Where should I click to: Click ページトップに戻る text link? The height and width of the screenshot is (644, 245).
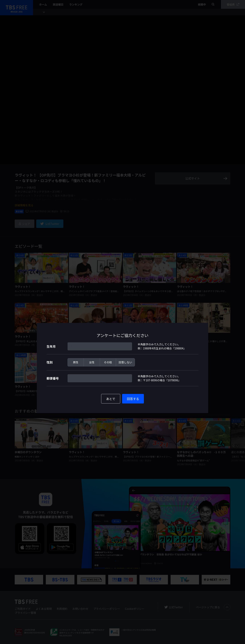click(x=208, y=607)
